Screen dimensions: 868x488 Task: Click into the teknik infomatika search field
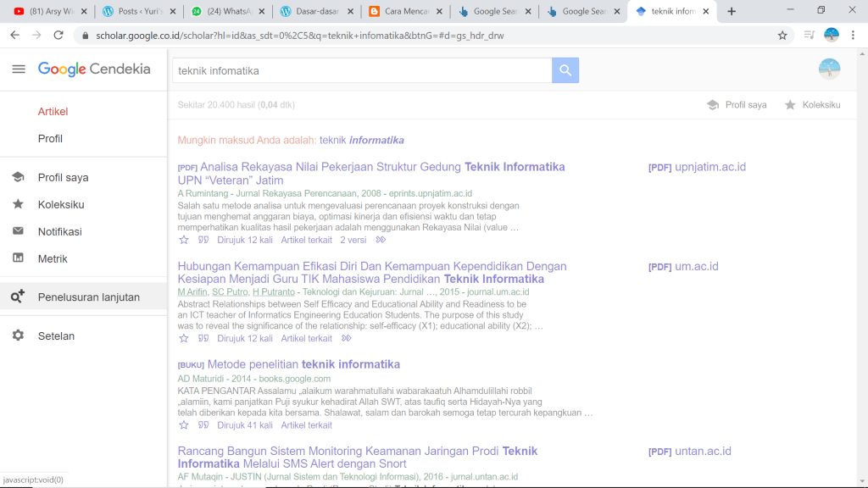point(361,70)
